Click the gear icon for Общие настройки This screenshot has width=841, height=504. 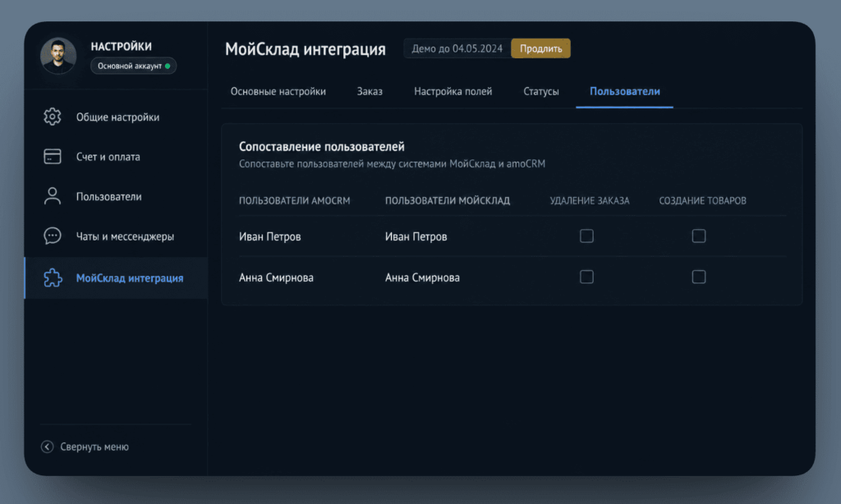click(x=52, y=117)
